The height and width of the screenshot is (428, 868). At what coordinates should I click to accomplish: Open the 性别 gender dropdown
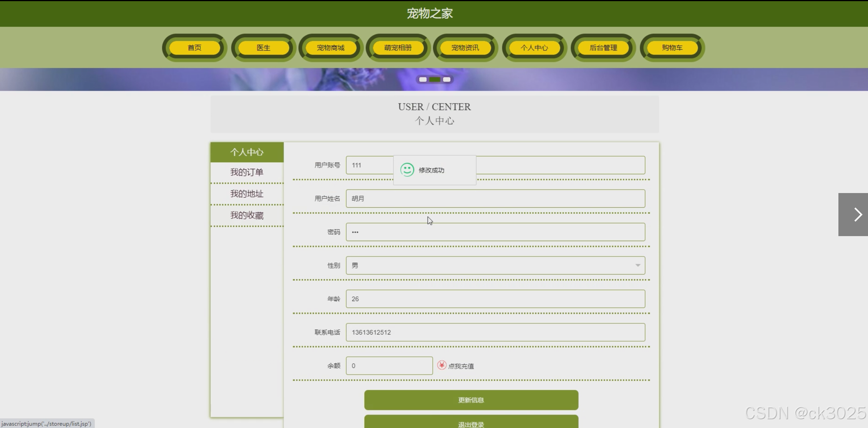point(495,265)
